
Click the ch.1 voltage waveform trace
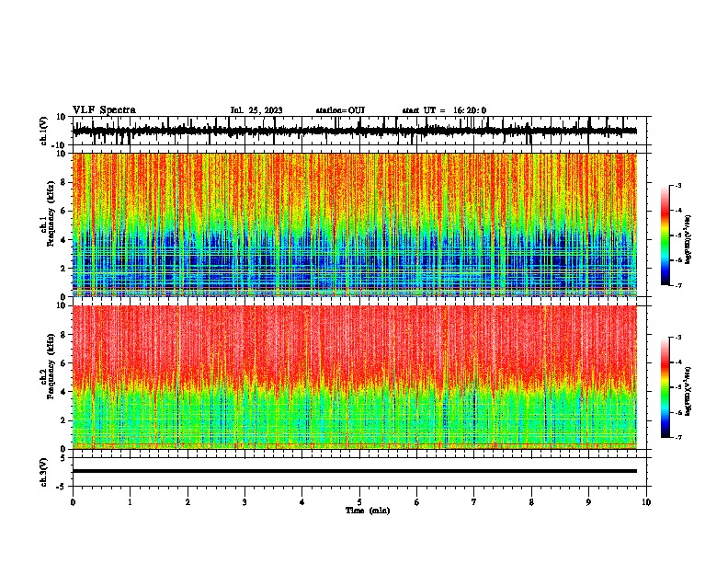click(355, 132)
